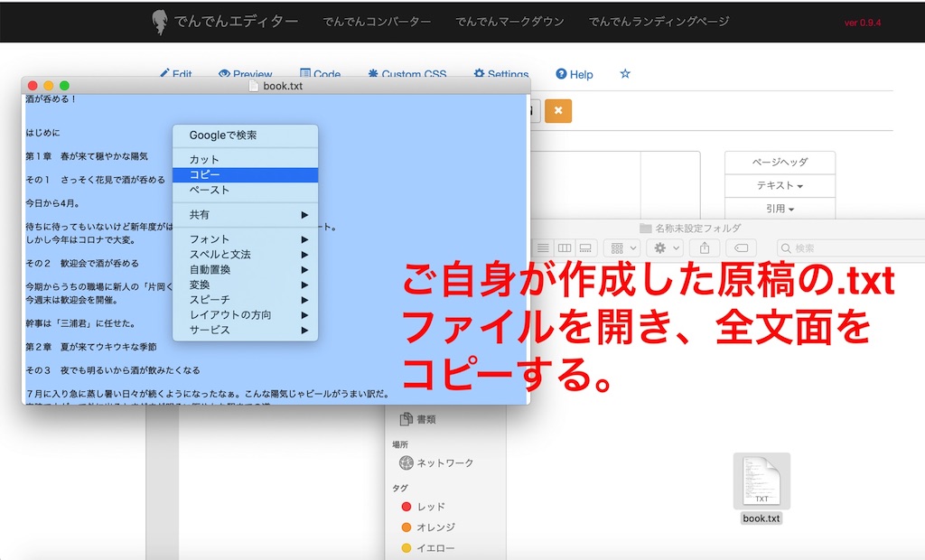The height and width of the screenshot is (560, 925).
Task: Open the Finder share icon
Action: (x=705, y=247)
